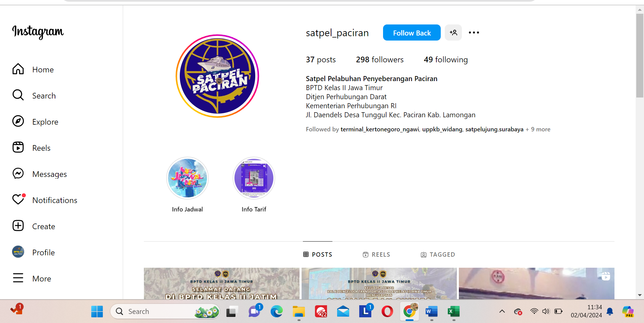This screenshot has width=644, height=323.
Task: Go to the Explore compass icon
Action: pyautogui.click(x=18, y=121)
